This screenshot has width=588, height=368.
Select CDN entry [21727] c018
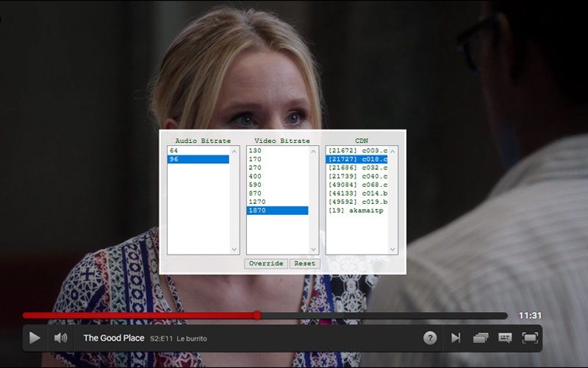tap(356, 159)
